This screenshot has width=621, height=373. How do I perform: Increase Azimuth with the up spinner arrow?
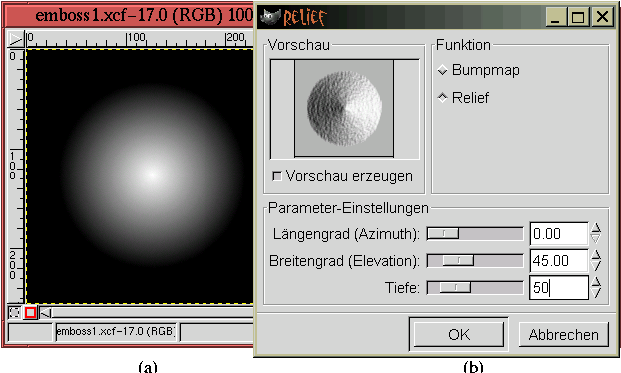596,228
